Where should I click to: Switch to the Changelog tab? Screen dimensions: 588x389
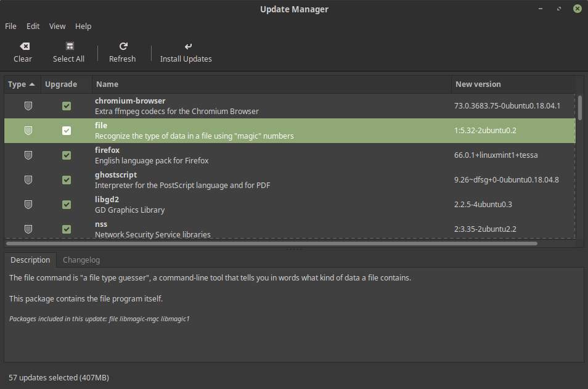(x=81, y=260)
